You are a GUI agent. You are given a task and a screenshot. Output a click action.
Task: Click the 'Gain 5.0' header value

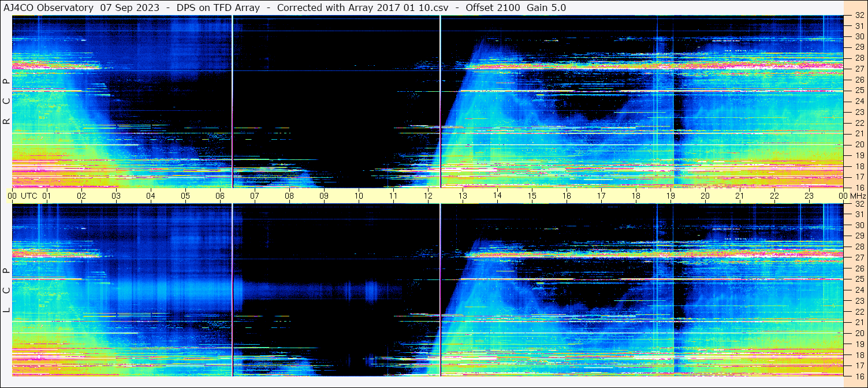tap(546, 8)
